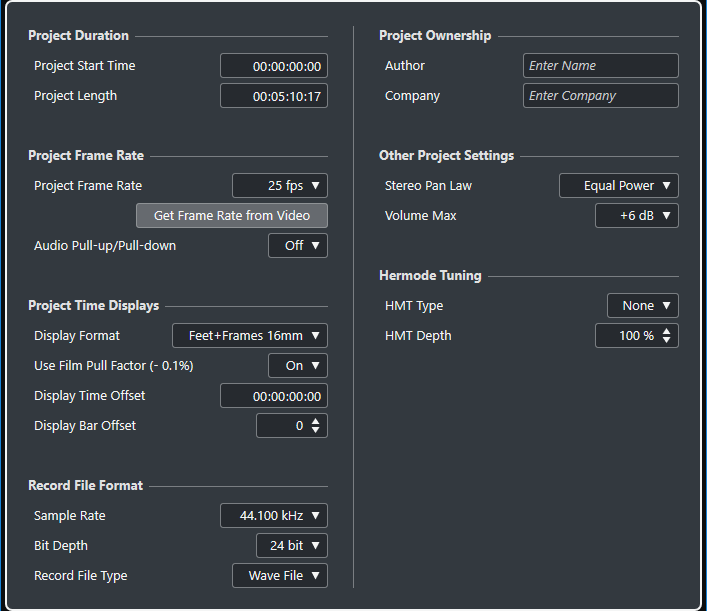Decrease Display Bar Offset with down arrow
The height and width of the screenshot is (611, 707).
coord(316,431)
